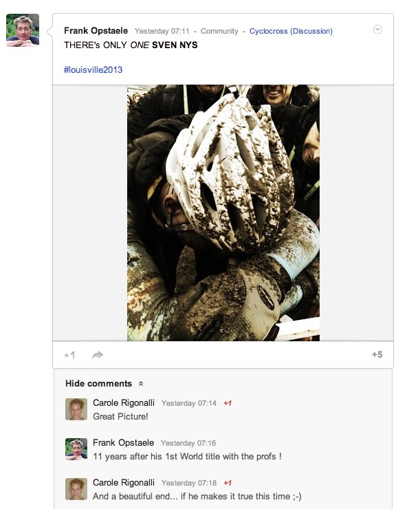420x509 pixels.
Task: Open Carole Rigonalli's name on Great Picture comment
Action: 124,403
